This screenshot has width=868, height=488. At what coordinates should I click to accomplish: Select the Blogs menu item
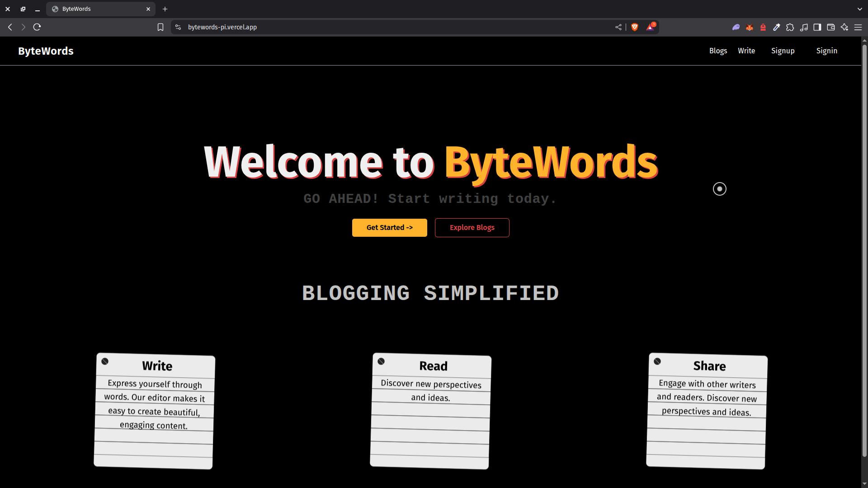[x=718, y=51]
